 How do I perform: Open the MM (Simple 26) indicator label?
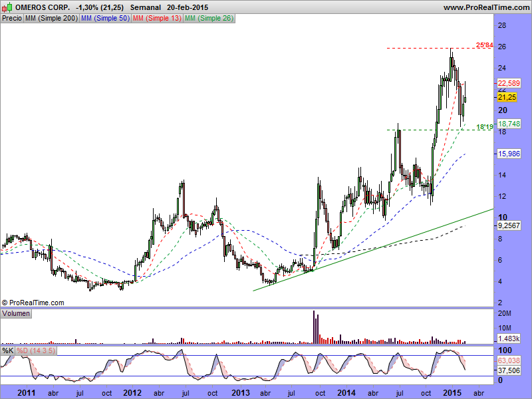pos(209,18)
